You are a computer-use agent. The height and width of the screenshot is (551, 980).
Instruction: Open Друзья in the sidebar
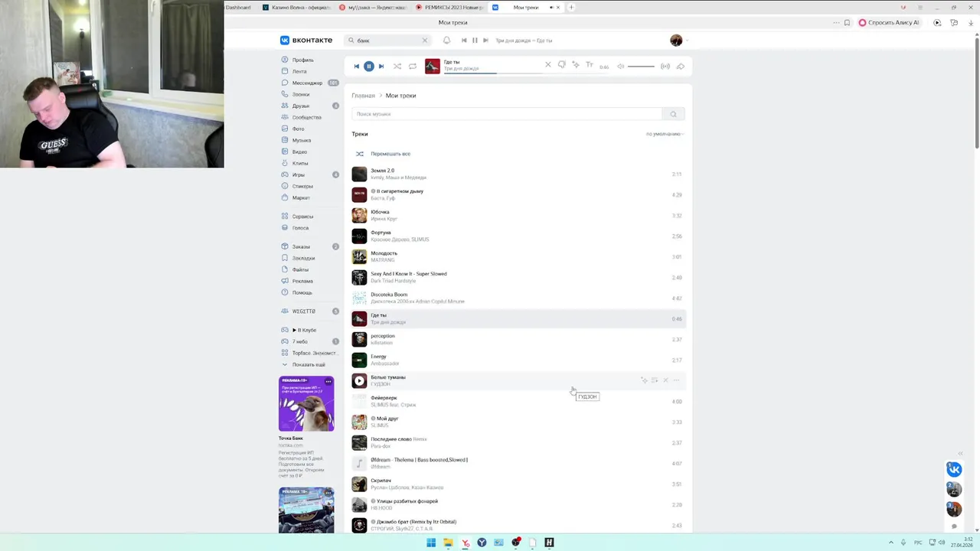[301, 106]
